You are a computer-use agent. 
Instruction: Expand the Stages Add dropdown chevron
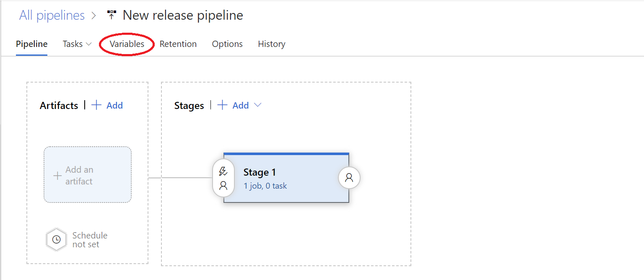point(258,105)
